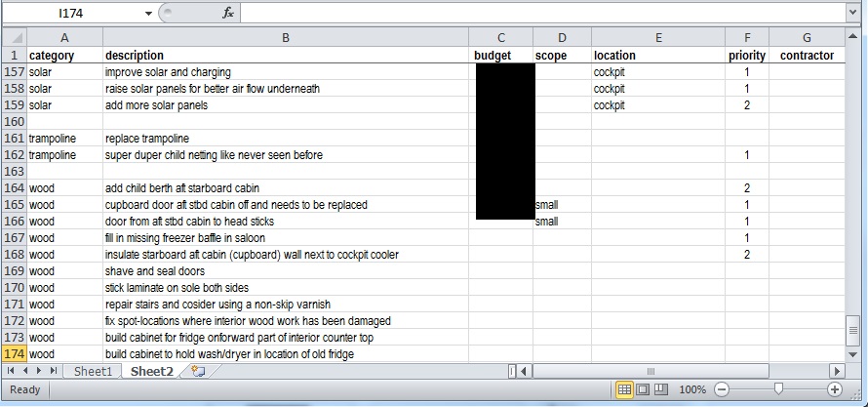This screenshot has height=407, width=868.
Task: Switch to Page Layout view
Action: point(643,389)
